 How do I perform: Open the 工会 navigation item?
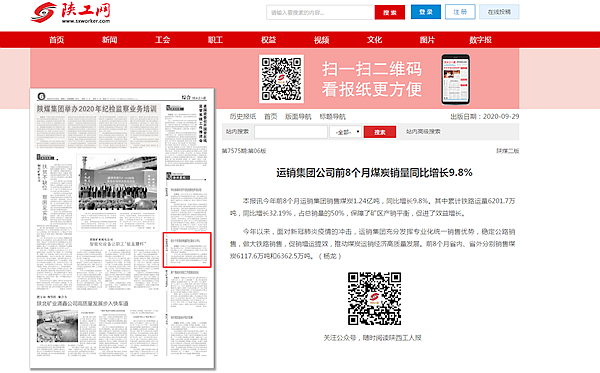pyautogui.click(x=163, y=40)
